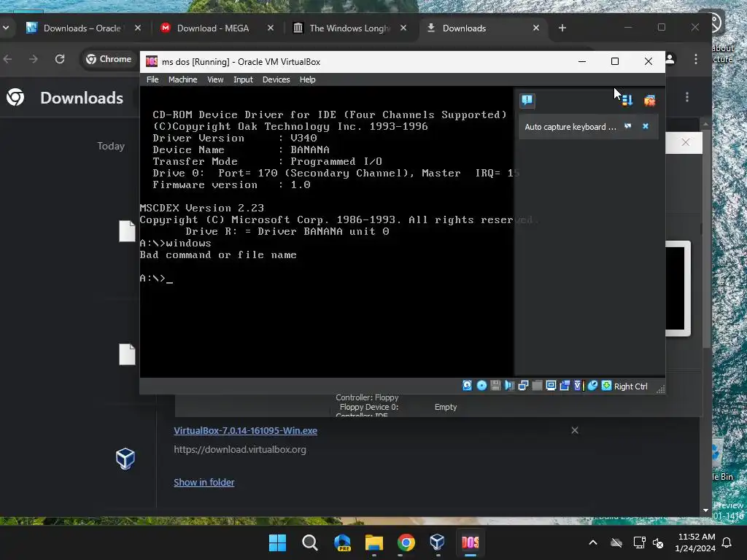Click Downloads page scrollbar up arrow

[705, 124]
